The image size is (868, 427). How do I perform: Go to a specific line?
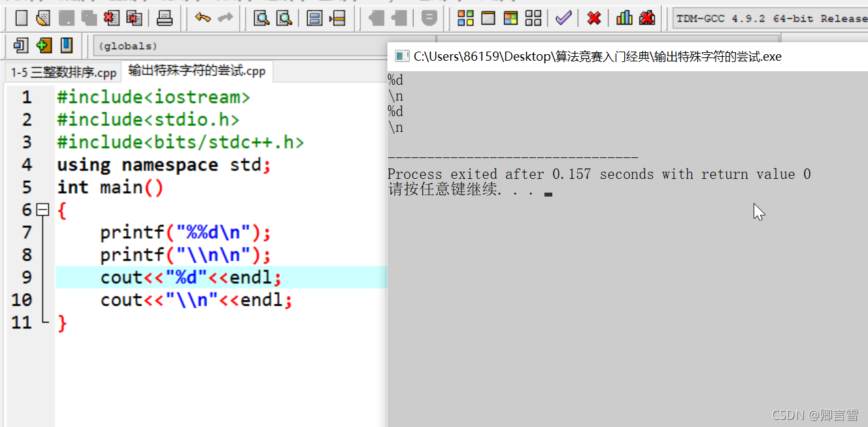point(337,18)
